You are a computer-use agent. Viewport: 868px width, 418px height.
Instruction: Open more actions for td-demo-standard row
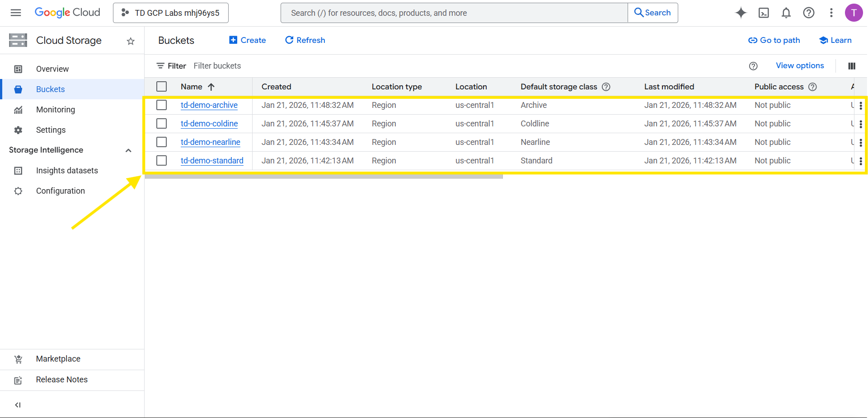(860, 161)
